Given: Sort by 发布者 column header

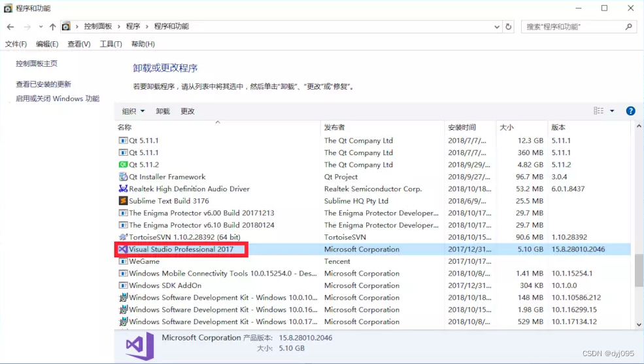Looking at the screenshot, I should (x=334, y=128).
